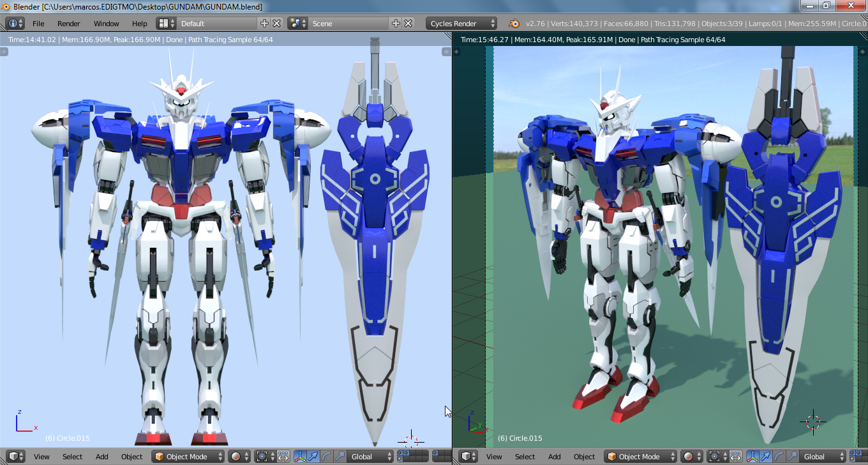
Task: Select the rotate manipulator in left viewport
Action: tap(325, 457)
